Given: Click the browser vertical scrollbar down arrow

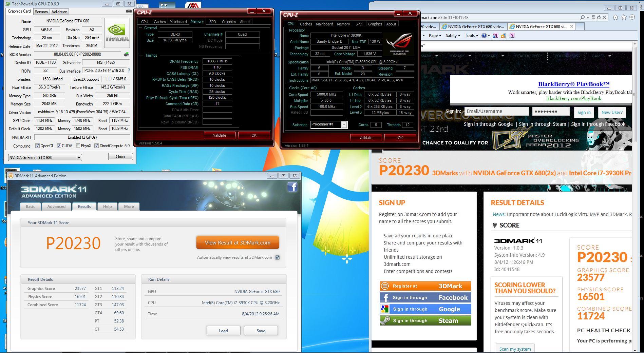Looking at the screenshot, I should pyautogui.click(x=635, y=350).
